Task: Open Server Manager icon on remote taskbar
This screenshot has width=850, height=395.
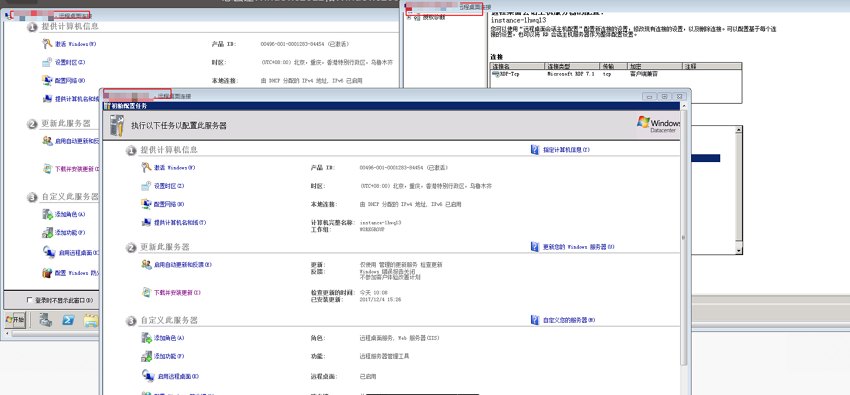Action: 46,321
